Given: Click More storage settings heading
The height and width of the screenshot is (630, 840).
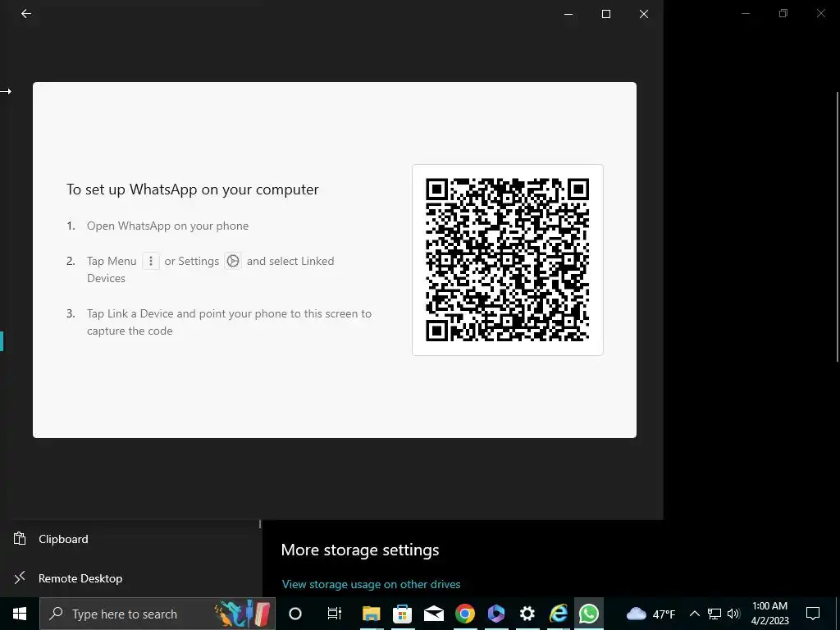Looking at the screenshot, I should point(360,550).
